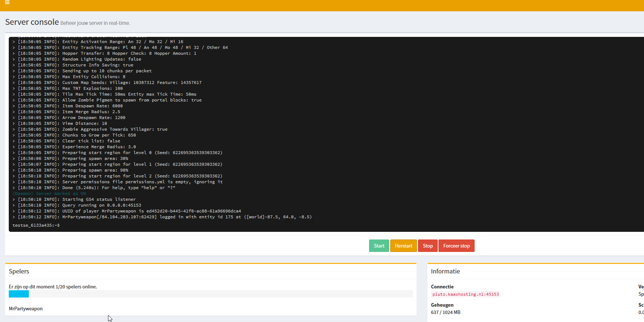
Task: Click the MrPartyweapon logged in log line
Action: [x=164, y=217]
